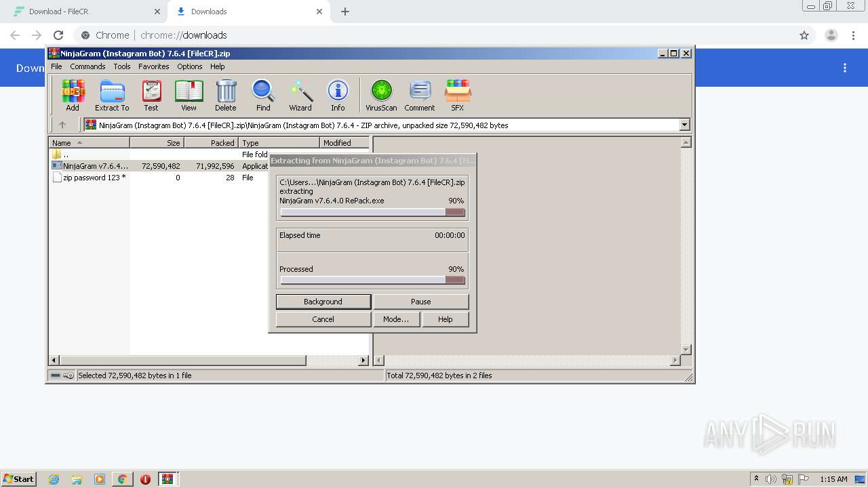Open the File menu

56,66
